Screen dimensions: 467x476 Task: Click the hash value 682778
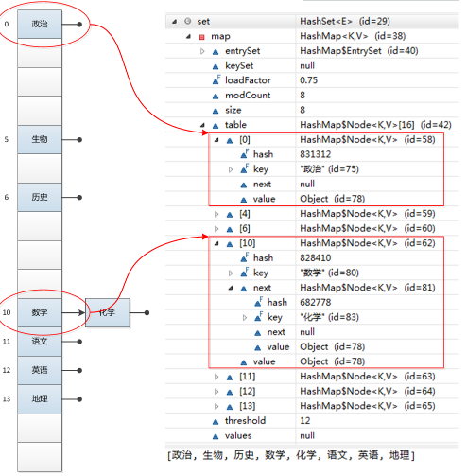[316, 303]
